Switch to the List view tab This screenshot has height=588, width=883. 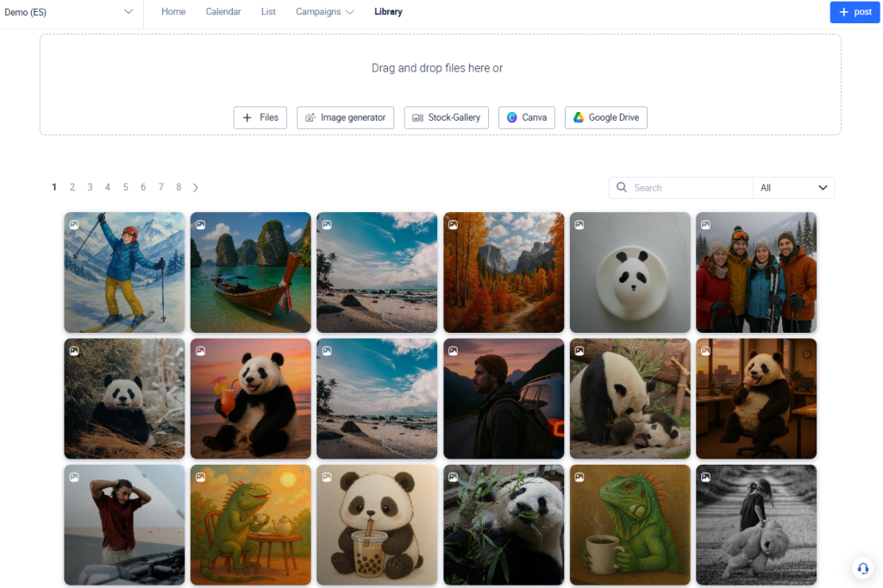pos(268,12)
